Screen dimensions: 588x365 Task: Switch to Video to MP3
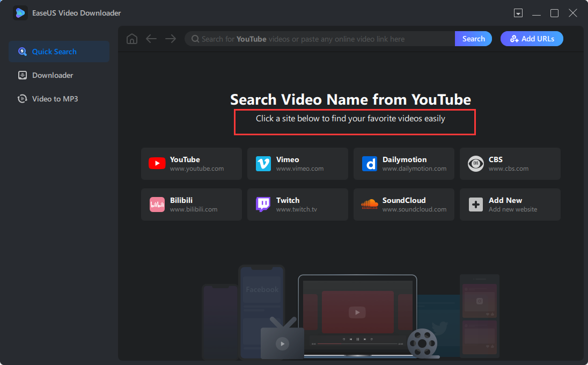click(53, 99)
